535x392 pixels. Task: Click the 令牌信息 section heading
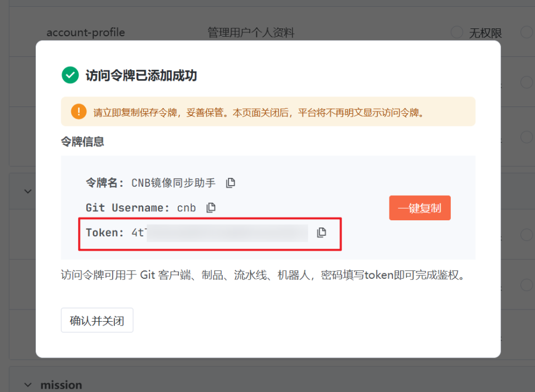[82, 142]
